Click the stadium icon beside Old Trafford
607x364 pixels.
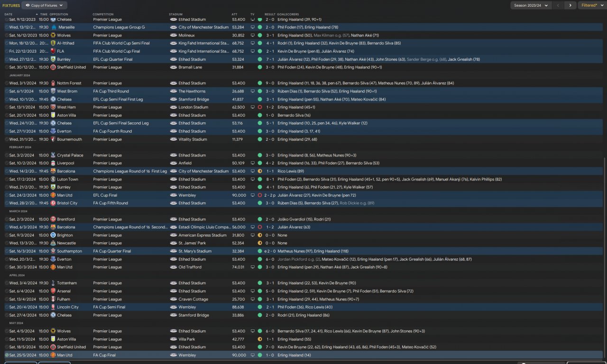[173, 267]
